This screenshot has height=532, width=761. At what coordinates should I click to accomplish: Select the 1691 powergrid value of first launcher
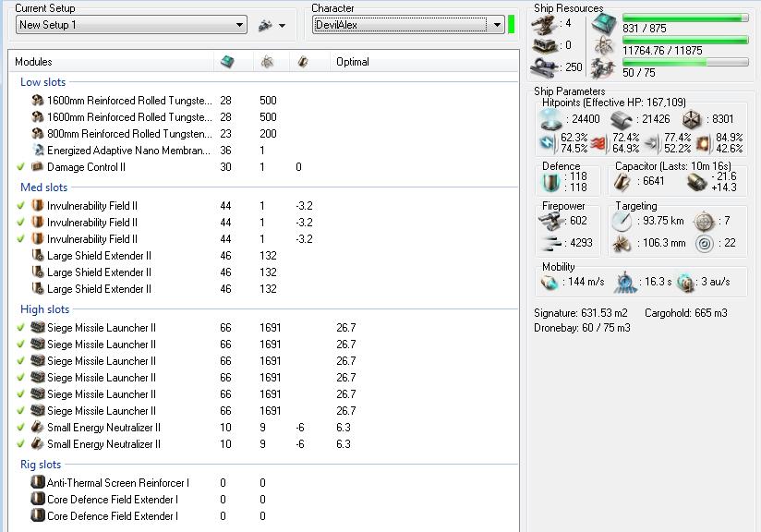[270, 328]
